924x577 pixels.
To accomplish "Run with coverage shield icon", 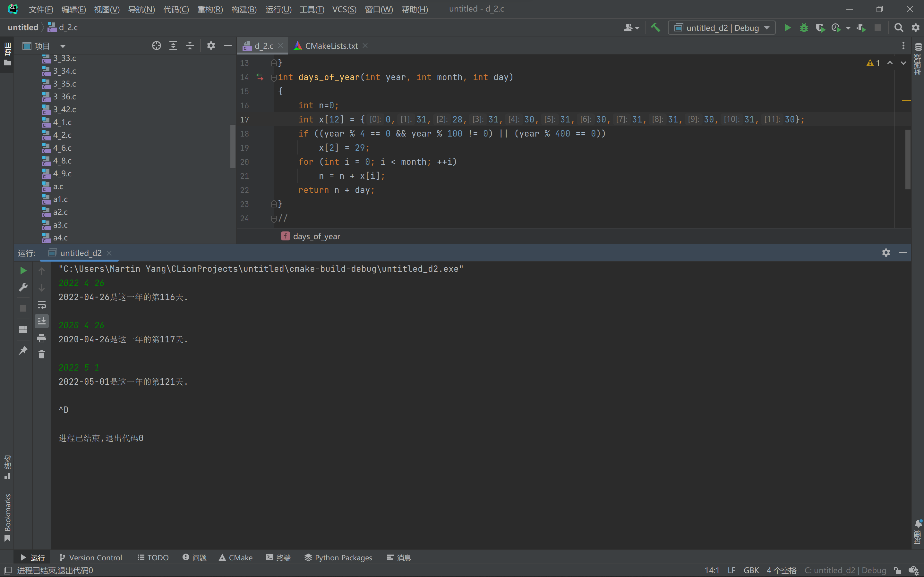I will pos(820,28).
